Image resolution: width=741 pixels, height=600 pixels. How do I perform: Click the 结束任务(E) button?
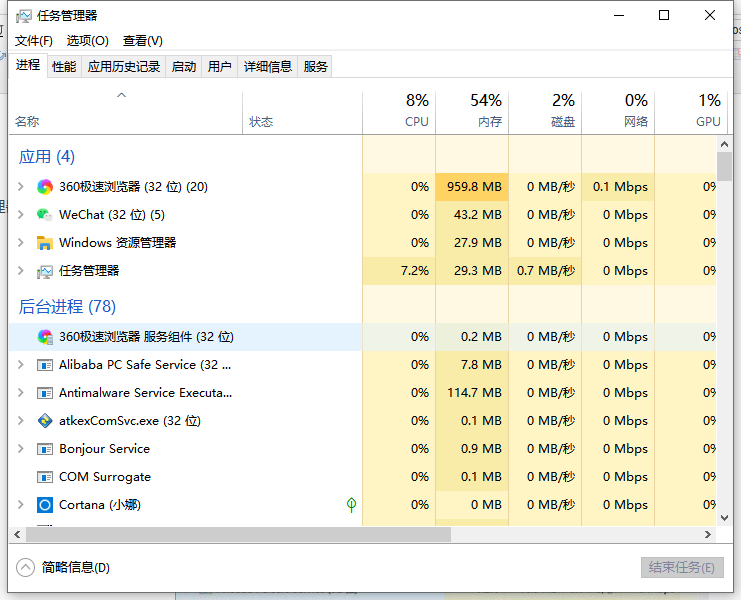[682, 567]
